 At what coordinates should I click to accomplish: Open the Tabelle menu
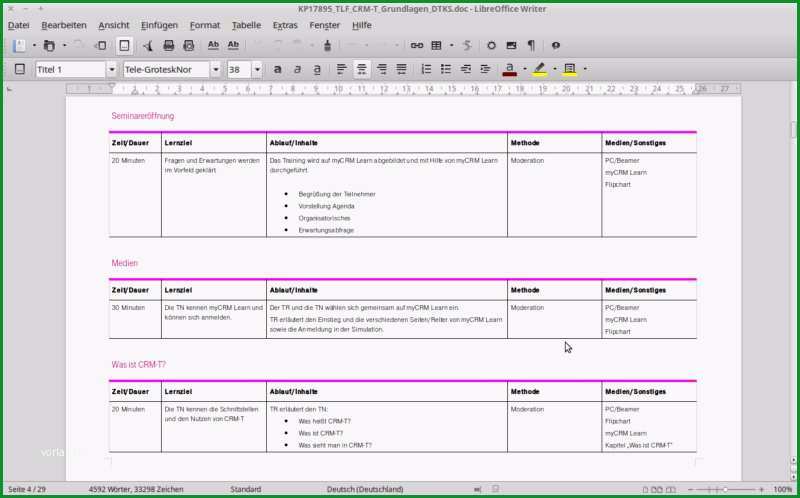pos(246,25)
